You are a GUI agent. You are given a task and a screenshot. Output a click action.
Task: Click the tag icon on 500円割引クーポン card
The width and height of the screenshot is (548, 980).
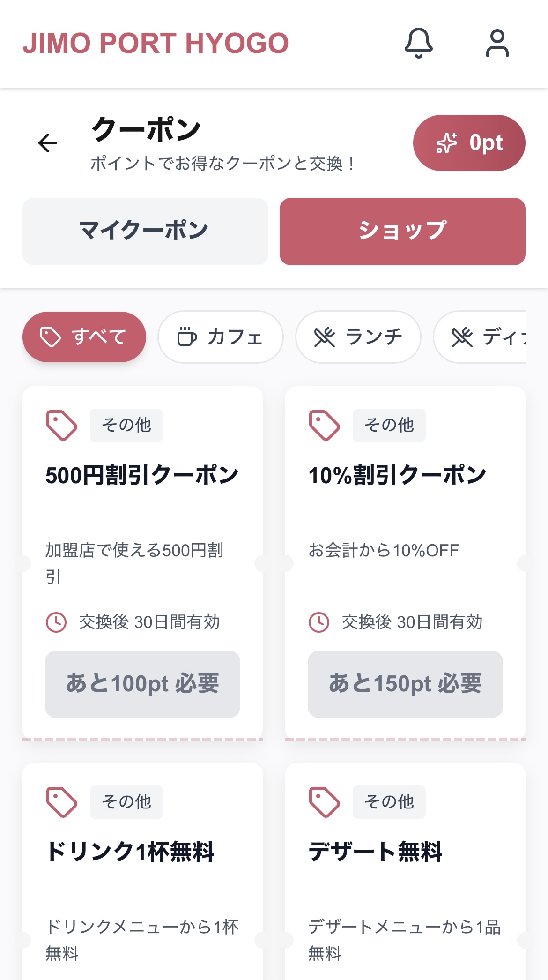click(61, 426)
